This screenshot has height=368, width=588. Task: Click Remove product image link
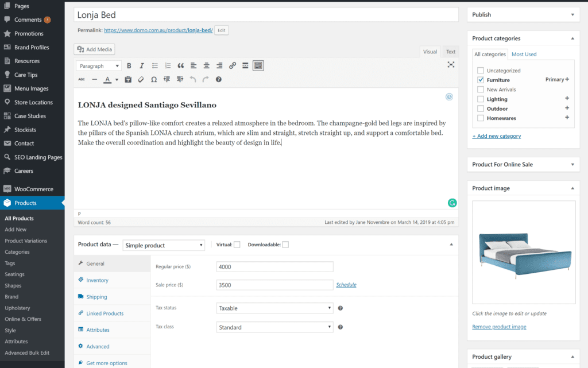coord(499,327)
